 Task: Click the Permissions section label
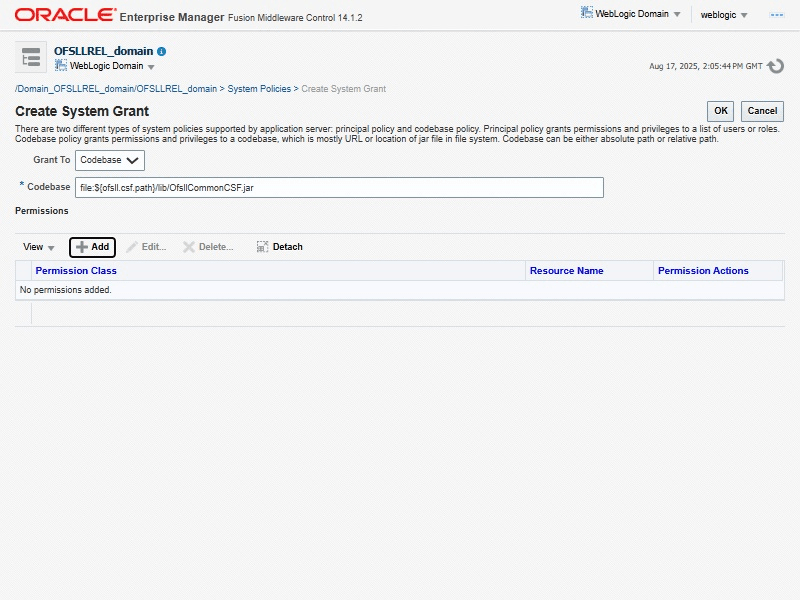[42, 211]
